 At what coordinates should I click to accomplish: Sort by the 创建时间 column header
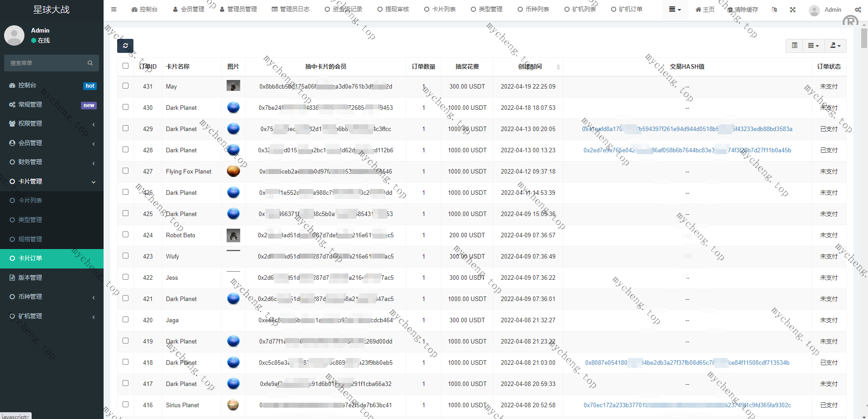(x=530, y=66)
